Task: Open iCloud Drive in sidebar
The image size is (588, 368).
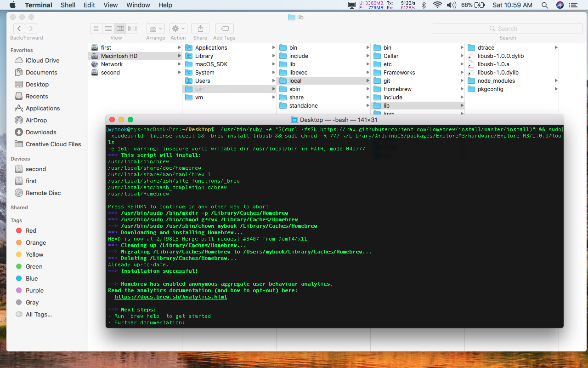Action: tap(42, 60)
